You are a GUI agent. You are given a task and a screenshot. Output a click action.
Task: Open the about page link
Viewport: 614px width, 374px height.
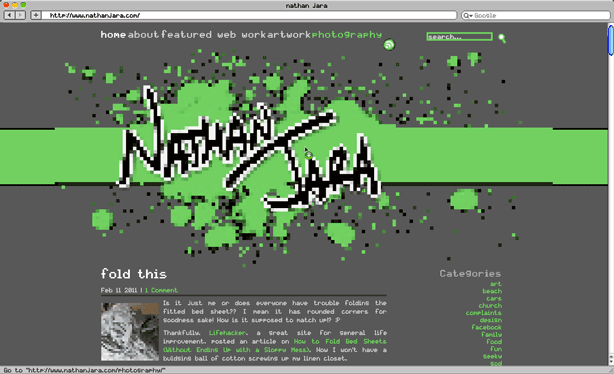click(x=143, y=35)
